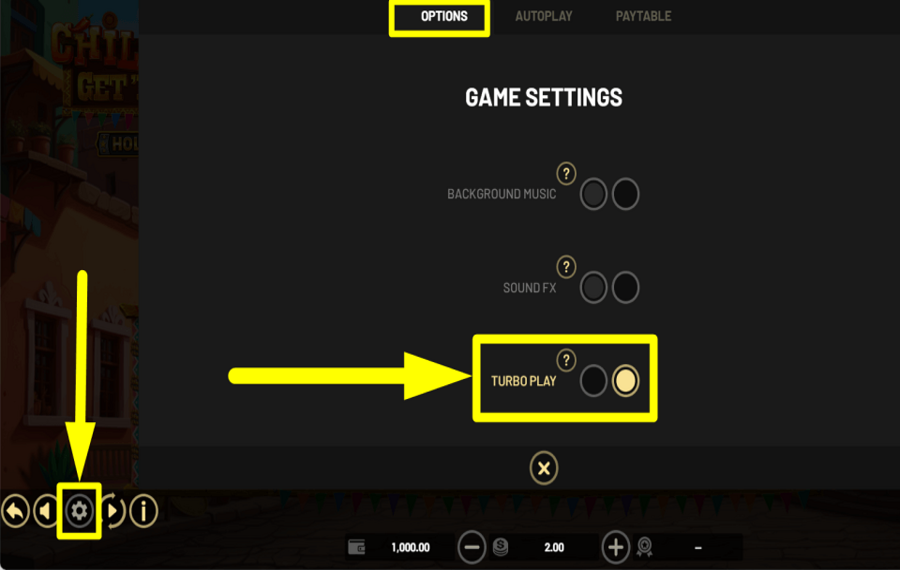Increase bet with the plus button

click(x=615, y=548)
